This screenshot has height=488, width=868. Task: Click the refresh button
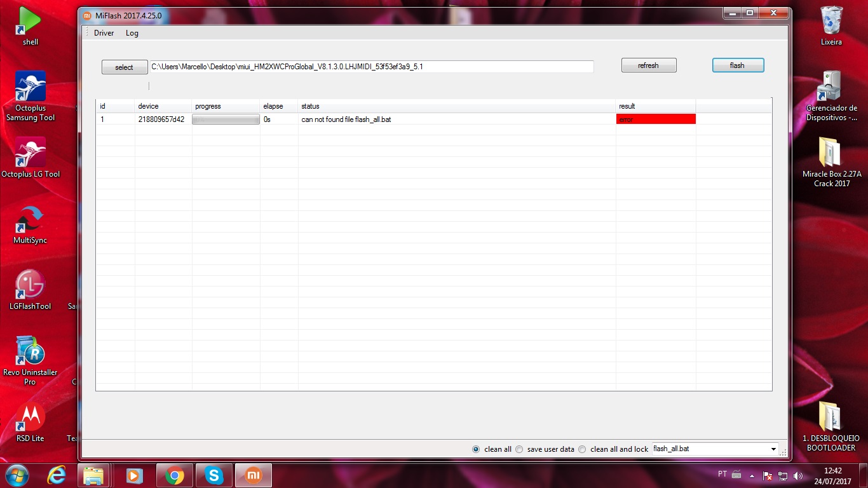tap(649, 65)
